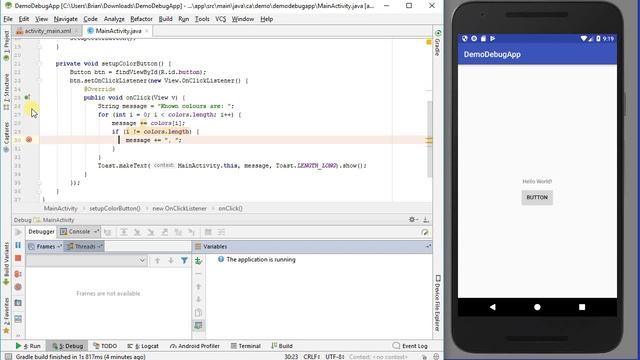Image resolution: width=640 pixels, height=360 pixels.
Task: Open Build tool window at bottom
Action: point(282,346)
